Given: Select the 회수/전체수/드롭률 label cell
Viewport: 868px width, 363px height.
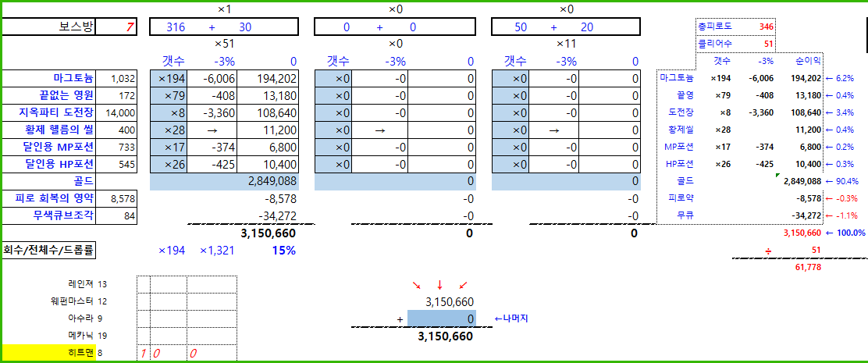Looking at the screenshot, I should click(x=52, y=251).
